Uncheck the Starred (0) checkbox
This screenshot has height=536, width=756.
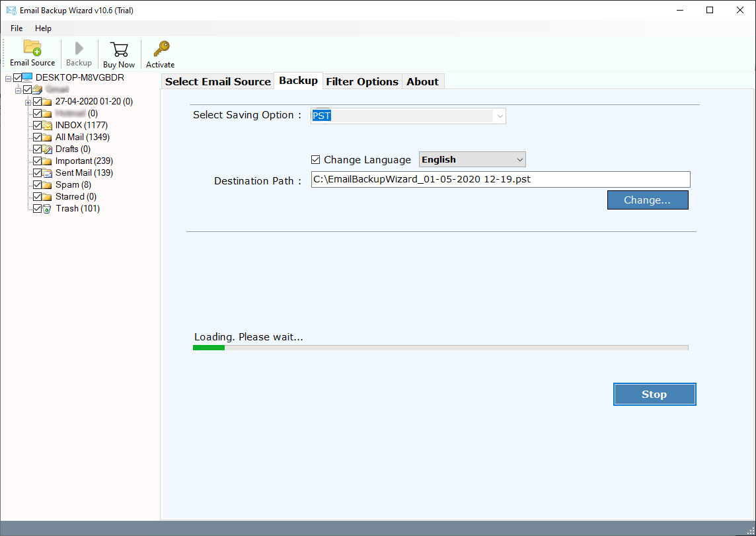tap(37, 197)
